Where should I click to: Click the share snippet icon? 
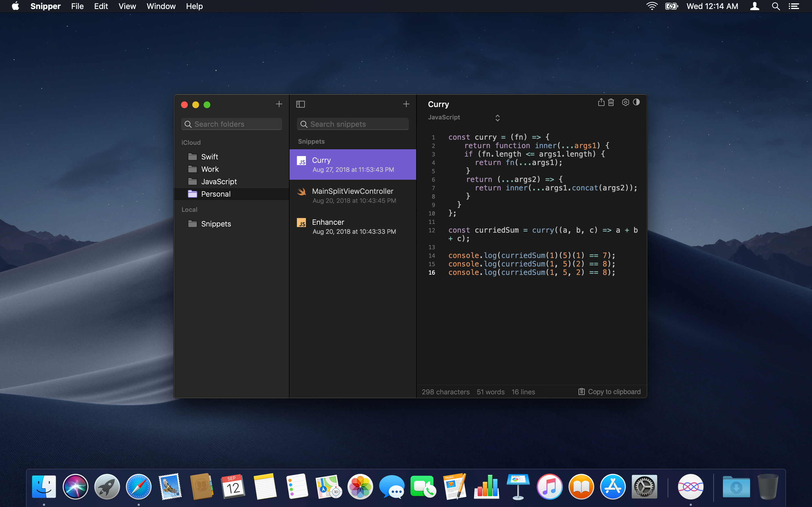point(601,102)
